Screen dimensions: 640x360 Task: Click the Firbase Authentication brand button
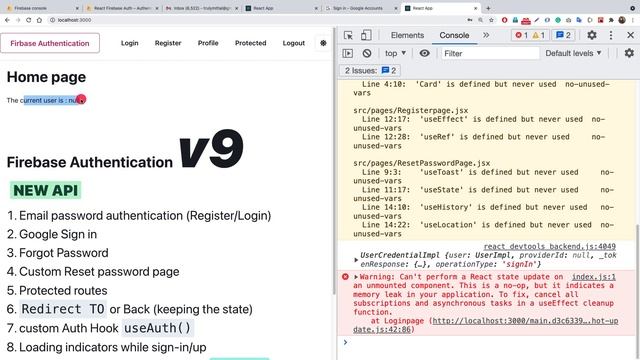pyautogui.click(x=50, y=43)
